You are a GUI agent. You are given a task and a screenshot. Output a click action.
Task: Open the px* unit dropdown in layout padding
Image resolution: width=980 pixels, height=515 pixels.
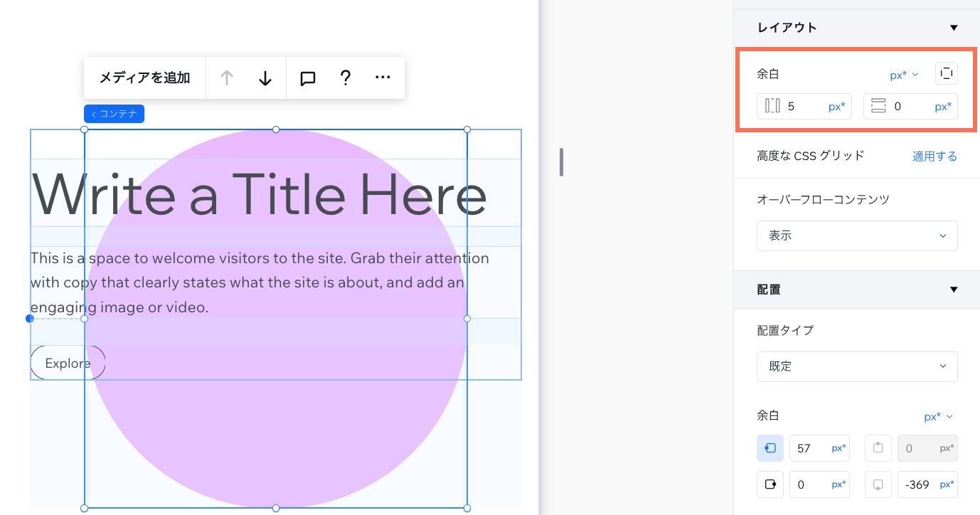(905, 75)
